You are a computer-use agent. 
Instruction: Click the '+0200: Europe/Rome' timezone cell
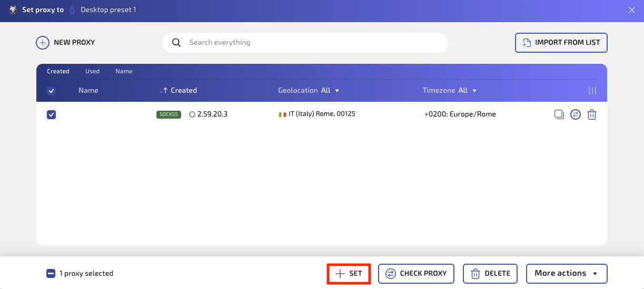click(x=460, y=114)
